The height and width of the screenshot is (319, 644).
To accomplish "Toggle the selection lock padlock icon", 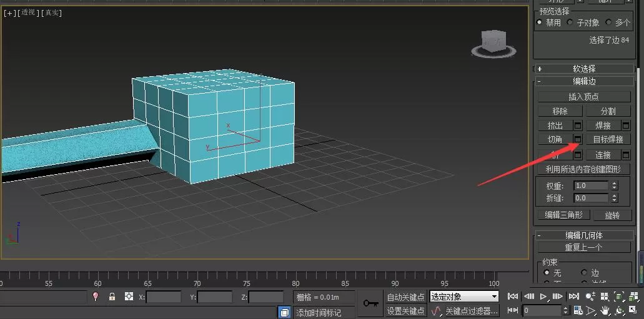I will (112, 297).
